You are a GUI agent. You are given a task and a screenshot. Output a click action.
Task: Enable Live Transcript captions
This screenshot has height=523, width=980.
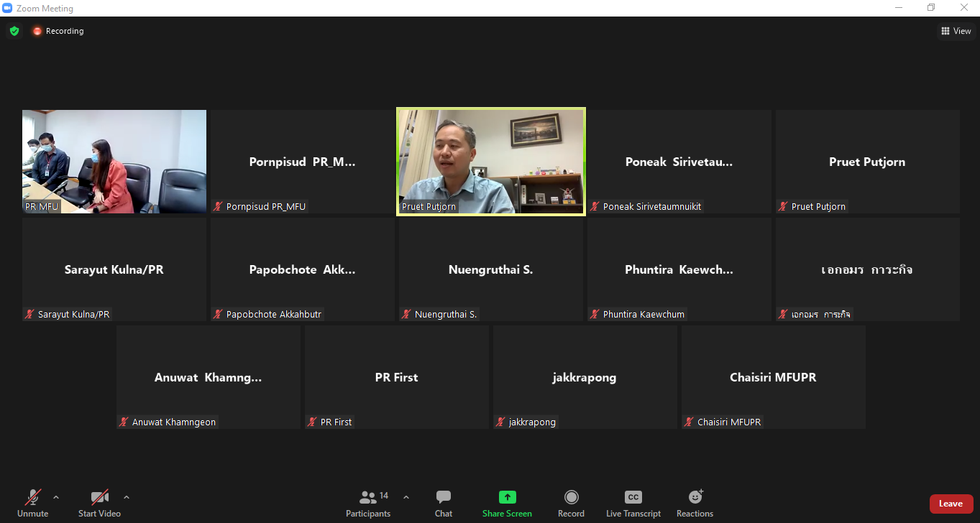(633, 503)
